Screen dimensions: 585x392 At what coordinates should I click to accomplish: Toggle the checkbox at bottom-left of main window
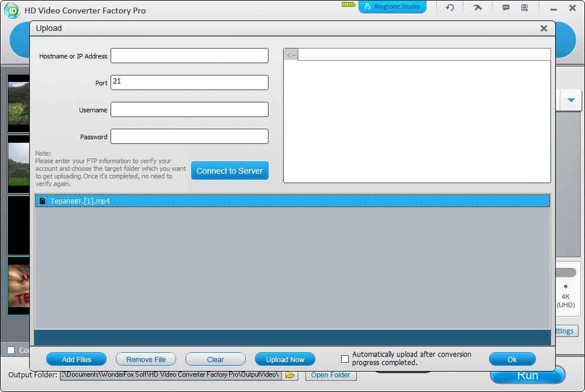pos(11,350)
